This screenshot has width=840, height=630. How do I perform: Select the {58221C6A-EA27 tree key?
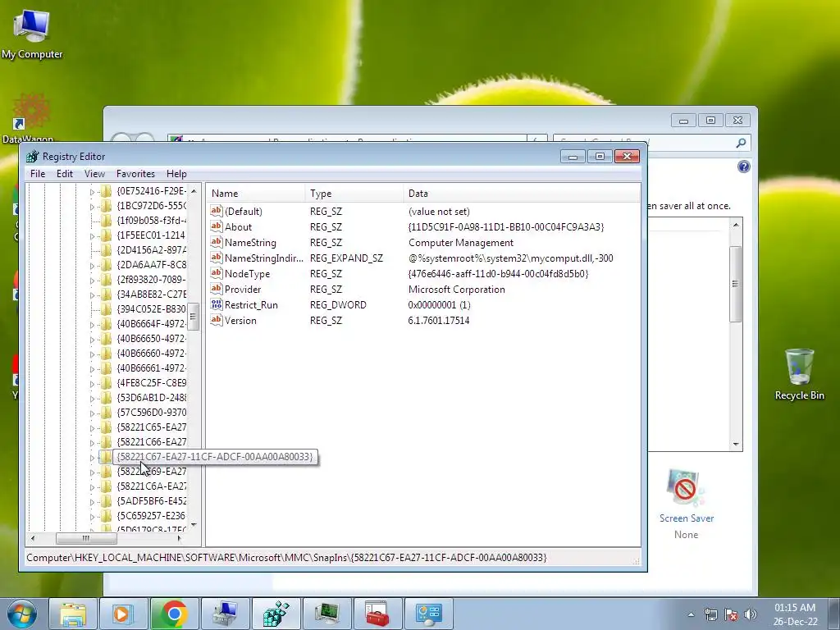(x=152, y=486)
